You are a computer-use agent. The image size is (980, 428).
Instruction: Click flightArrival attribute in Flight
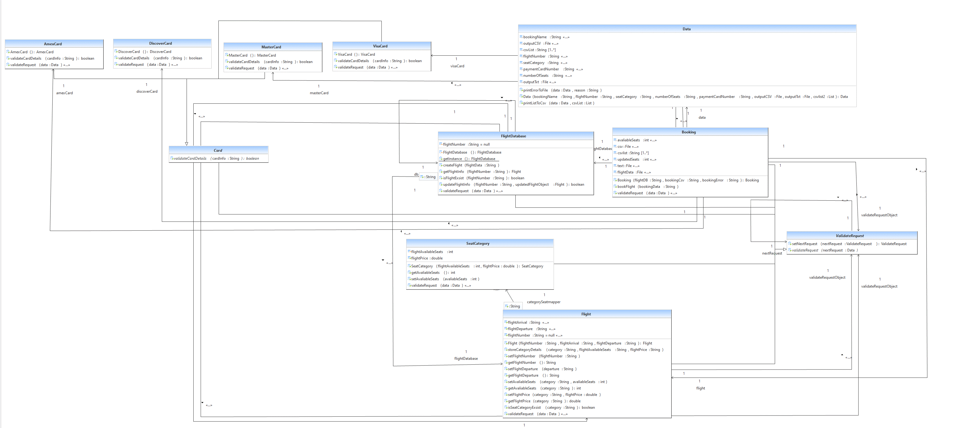click(x=526, y=322)
